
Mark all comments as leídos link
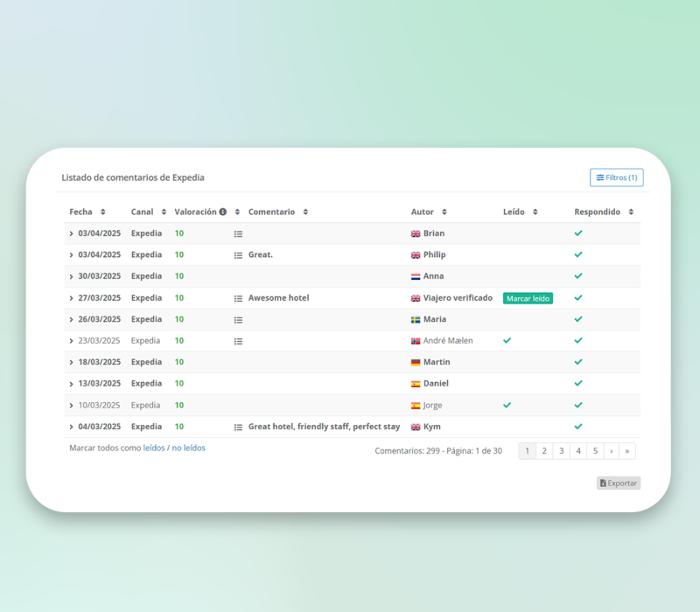tap(154, 448)
